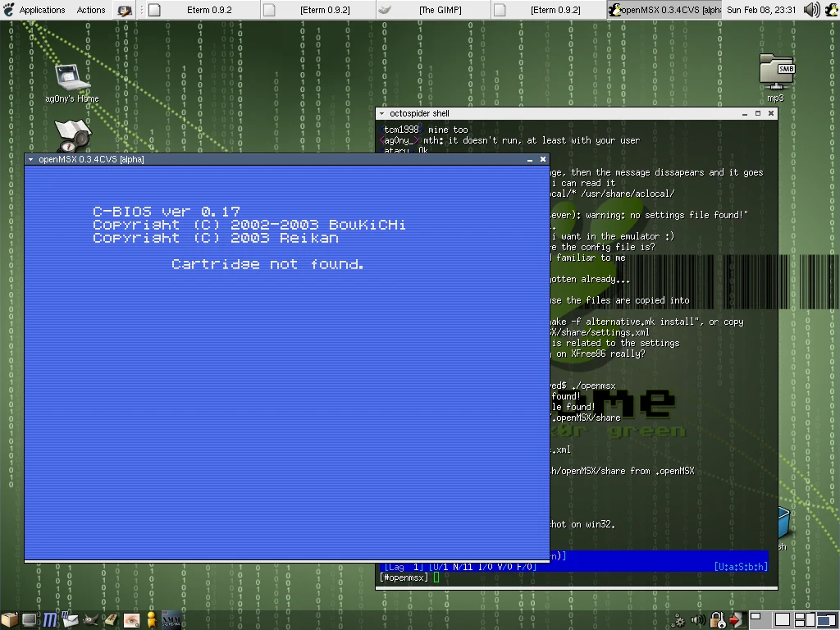This screenshot has height=630, width=840.
Task: Open the XMMS player launcher
Action: click(171, 620)
